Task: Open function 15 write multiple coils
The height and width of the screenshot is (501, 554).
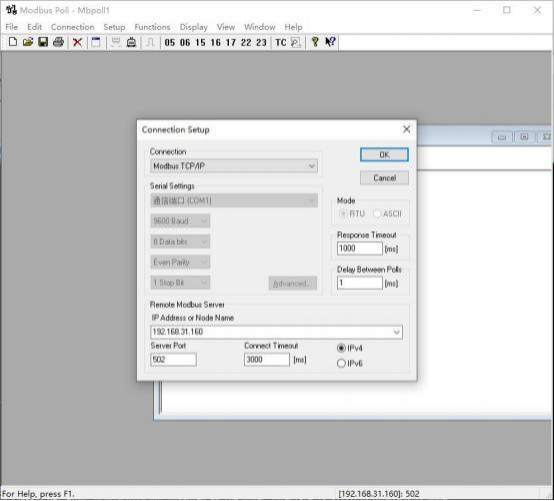Action: click(x=200, y=43)
